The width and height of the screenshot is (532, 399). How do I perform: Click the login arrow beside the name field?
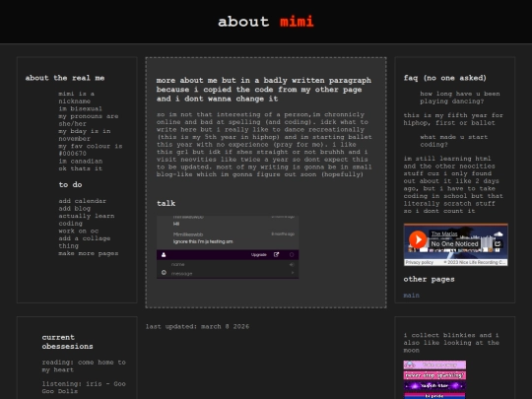click(x=292, y=264)
